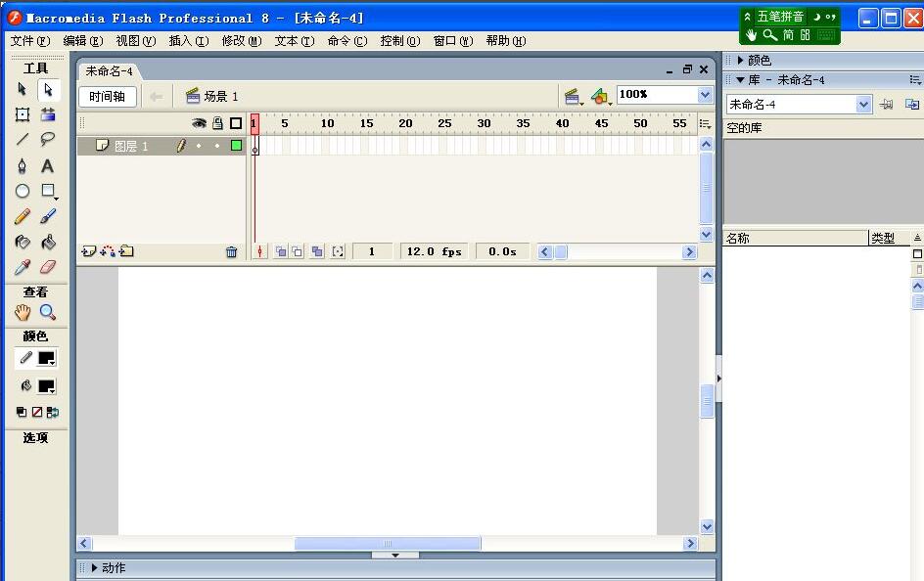Select the Pen tool

click(x=23, y=166)
